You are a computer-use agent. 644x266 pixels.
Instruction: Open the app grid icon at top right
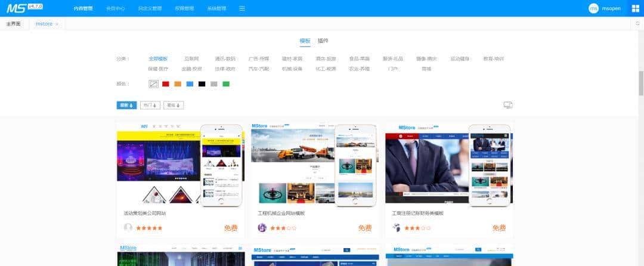pos(636,8)
